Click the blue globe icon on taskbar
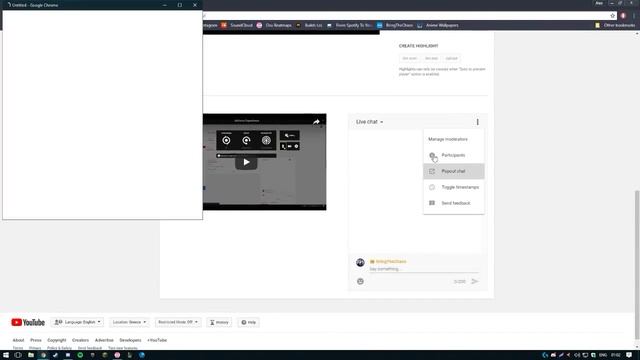 point(142,355)
